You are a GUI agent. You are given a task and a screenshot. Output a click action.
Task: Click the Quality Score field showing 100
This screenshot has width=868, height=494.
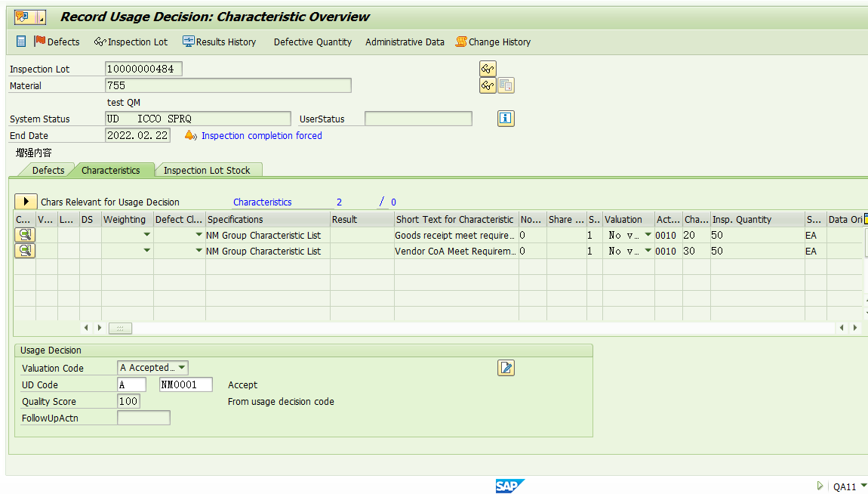click(x=128, y=401)
